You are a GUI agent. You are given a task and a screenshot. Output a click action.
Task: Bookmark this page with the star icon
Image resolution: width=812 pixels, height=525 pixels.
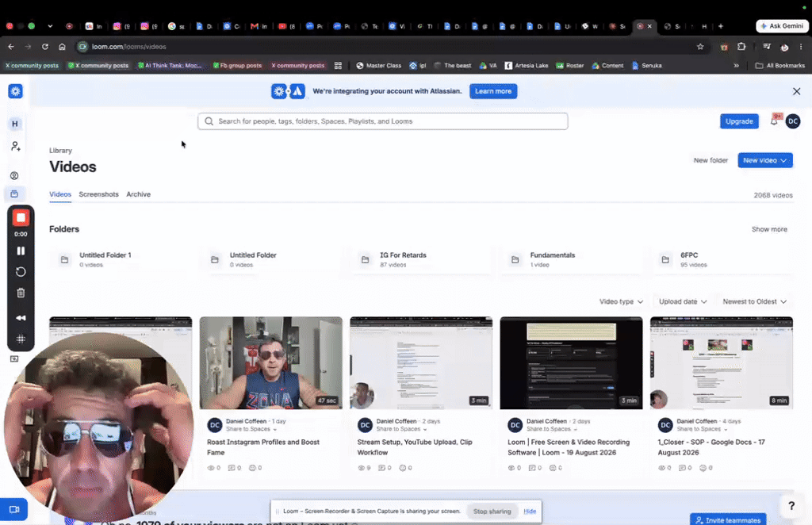(700, 47)
